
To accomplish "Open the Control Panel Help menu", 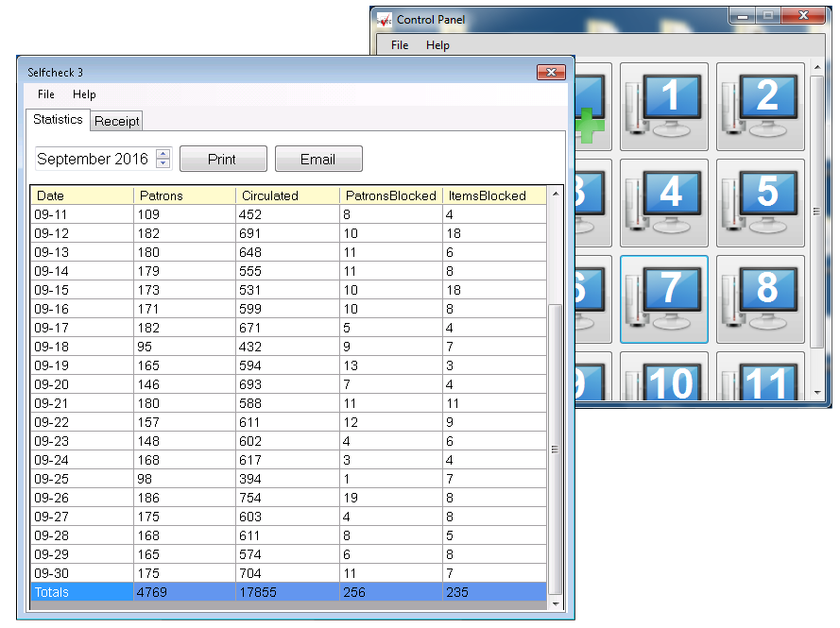I will 437,45.
